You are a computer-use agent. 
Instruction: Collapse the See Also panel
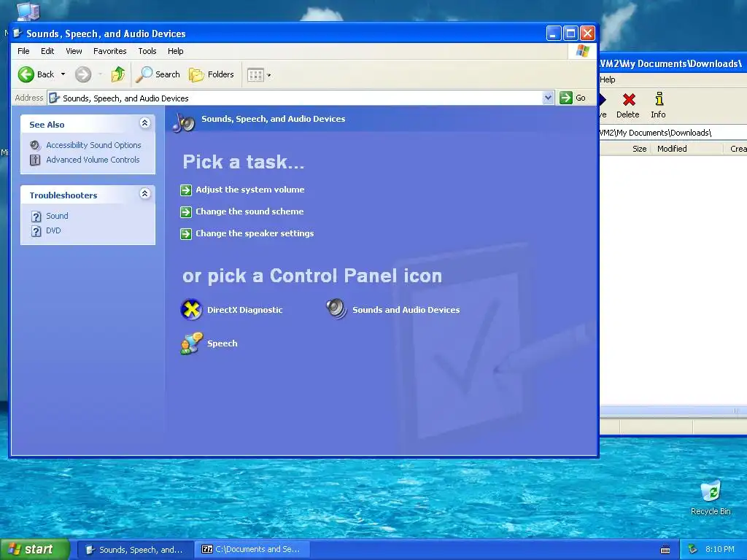pyautogui.click(x=145, y=123)
